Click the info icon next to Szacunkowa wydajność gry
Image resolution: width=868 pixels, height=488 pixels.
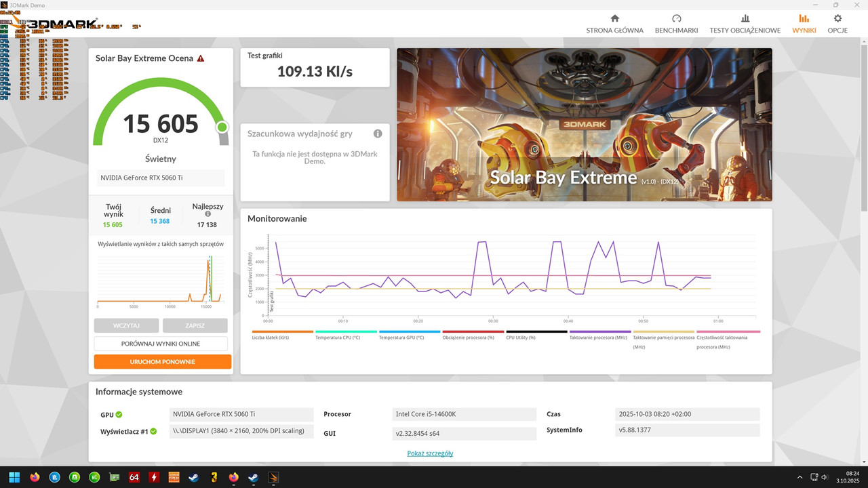(378, 134)
